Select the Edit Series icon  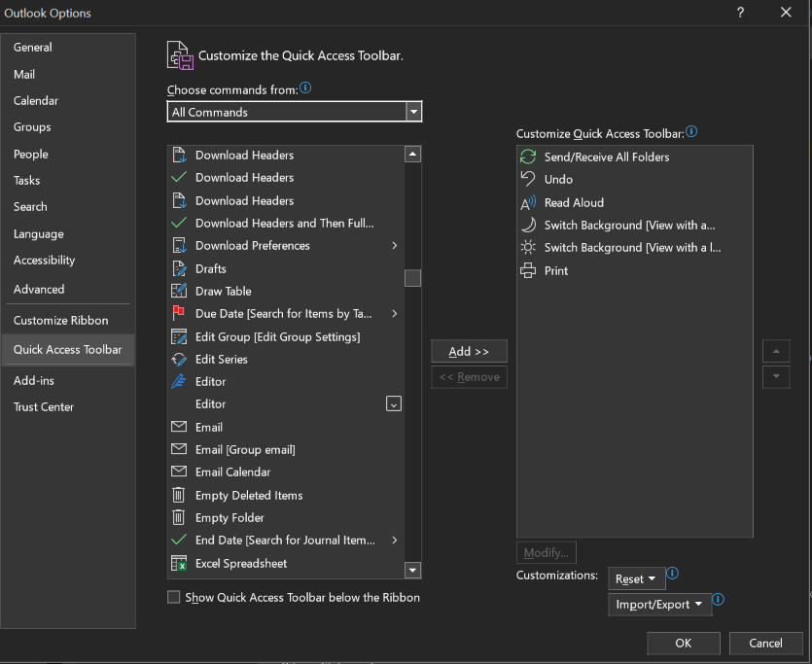(x=179, y=359)
